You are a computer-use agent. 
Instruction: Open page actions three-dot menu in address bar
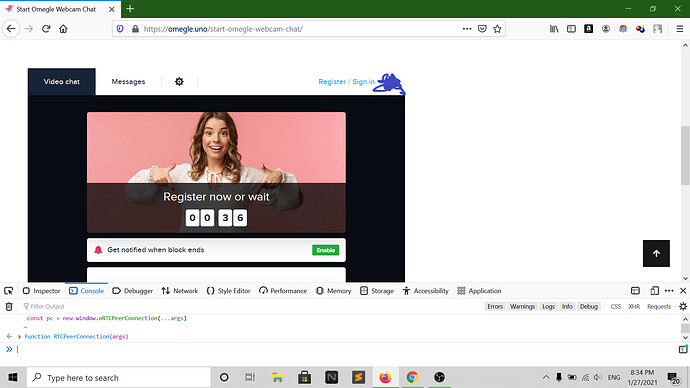pos(467,29)
